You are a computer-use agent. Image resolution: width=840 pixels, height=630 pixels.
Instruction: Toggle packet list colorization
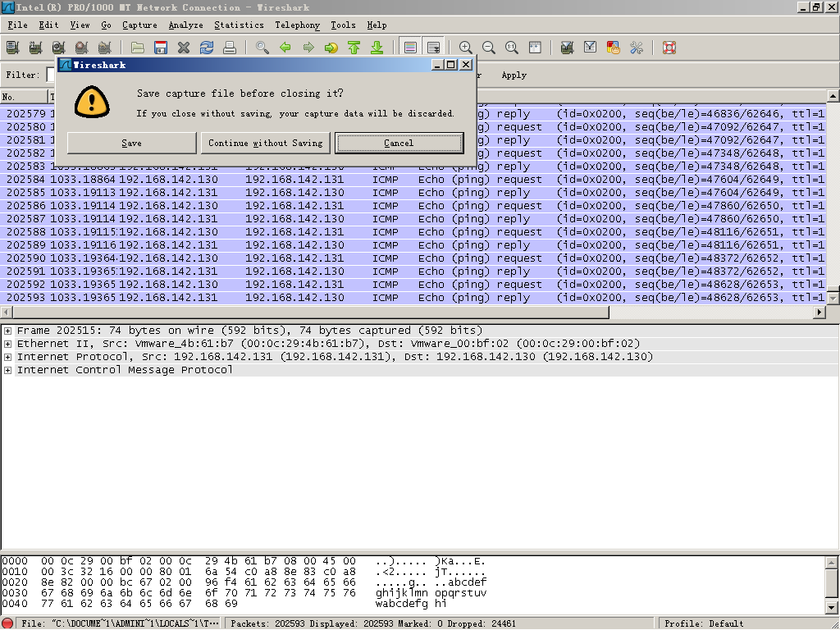tap(410, 48)
